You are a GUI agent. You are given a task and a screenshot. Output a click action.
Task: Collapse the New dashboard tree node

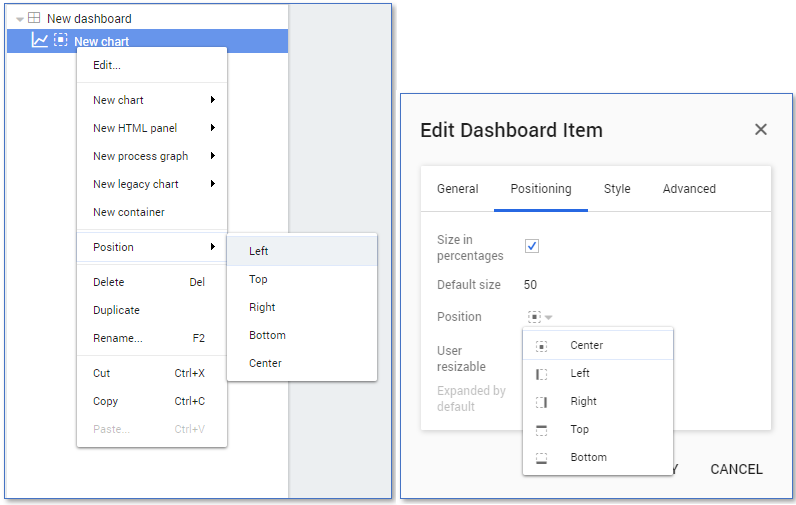click(x=20, y=19)
